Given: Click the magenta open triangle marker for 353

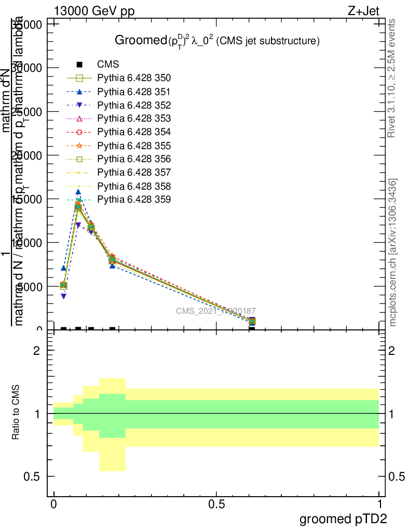Looking at the screenshot, I should 79,118.
